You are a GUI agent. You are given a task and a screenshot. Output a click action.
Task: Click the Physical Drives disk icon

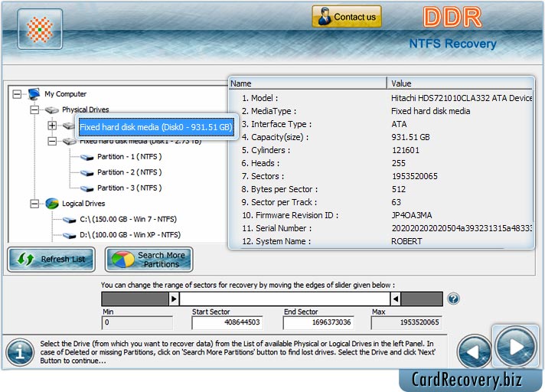point(52,110)
